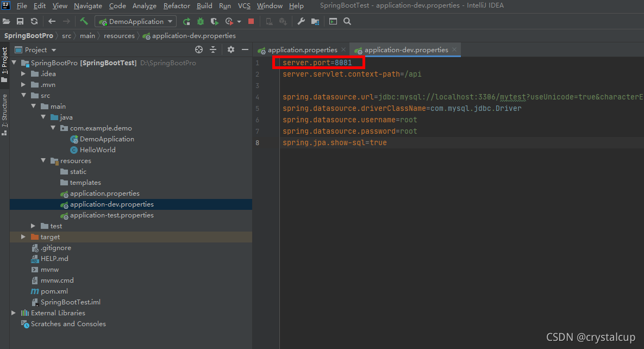Open the File menu
The image size is (644, 349).
click(21, 6)
